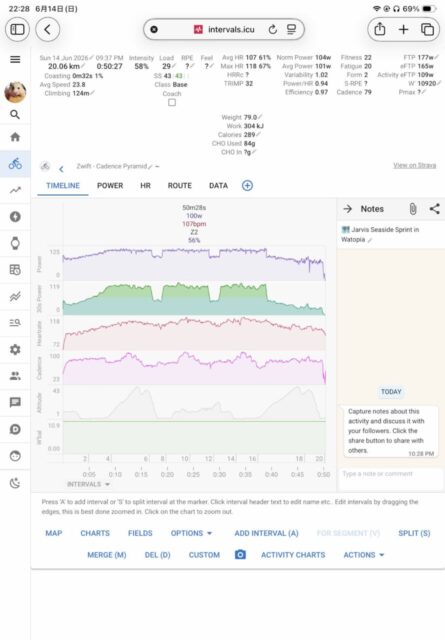
Task: Open the athletes group icon in the sidebar
Action: click(x=15, y=376)
